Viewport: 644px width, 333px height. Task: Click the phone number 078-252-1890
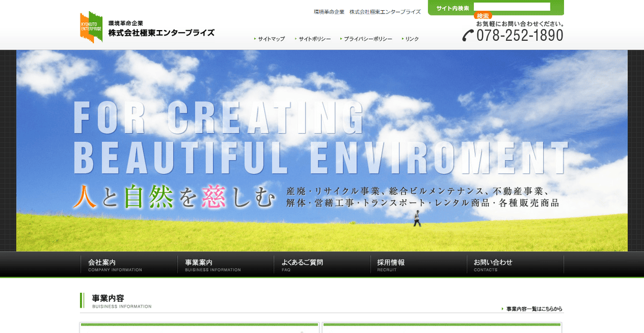click(521, 35)
